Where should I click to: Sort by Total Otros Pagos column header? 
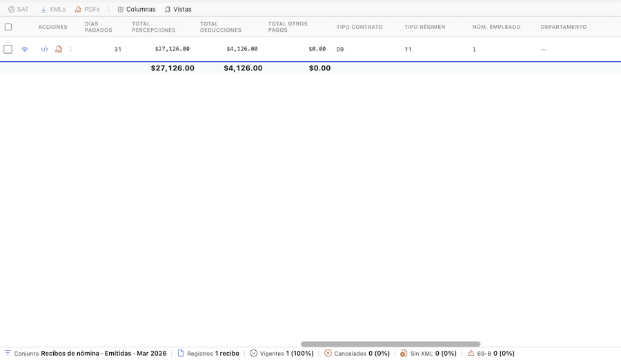tap(288, 27)
